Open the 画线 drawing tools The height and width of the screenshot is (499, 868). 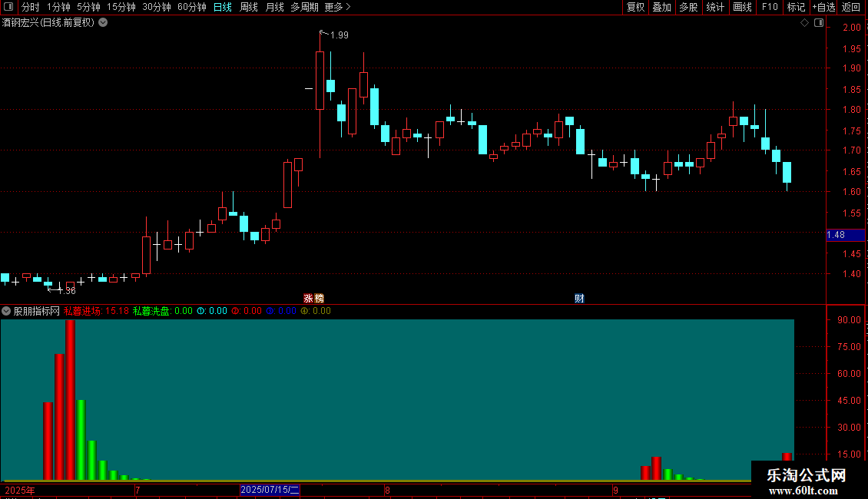point(742,7)
